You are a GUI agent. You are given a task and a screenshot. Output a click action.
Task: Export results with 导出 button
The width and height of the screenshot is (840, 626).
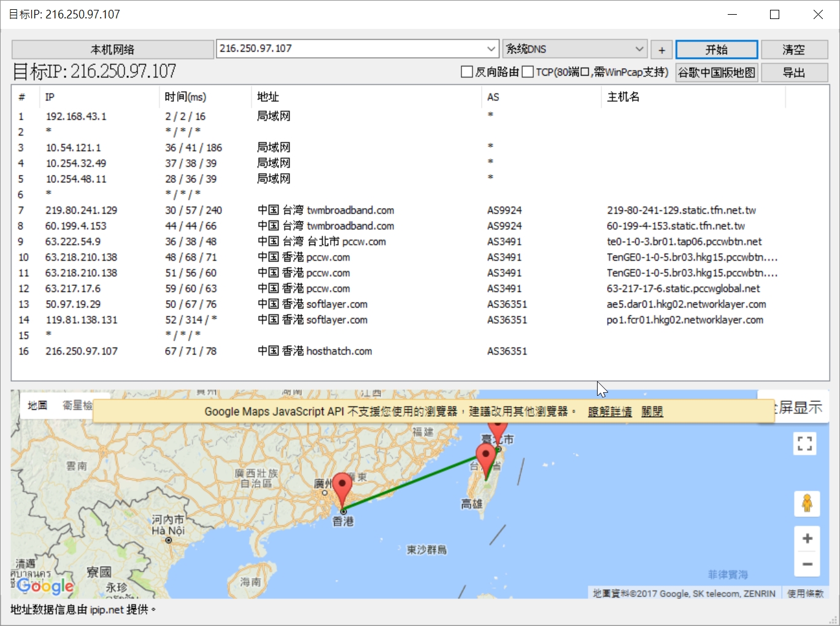coord(794,72)
